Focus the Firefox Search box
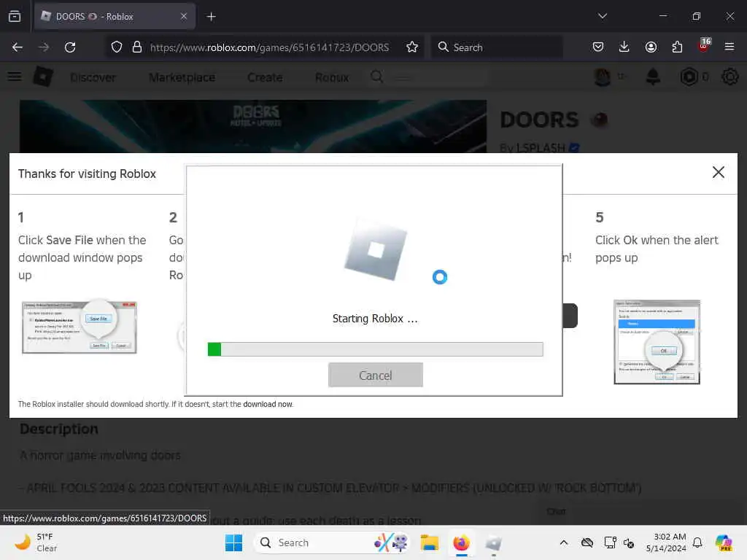747x560 pixels. pyautogui.click(x=497, y=47)
